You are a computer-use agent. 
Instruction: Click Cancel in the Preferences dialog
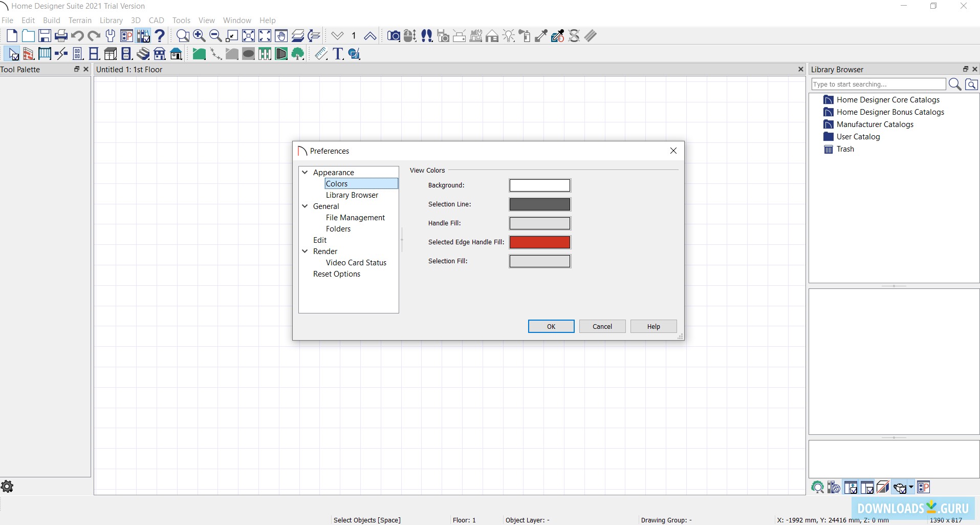click(x=602, y=326)
